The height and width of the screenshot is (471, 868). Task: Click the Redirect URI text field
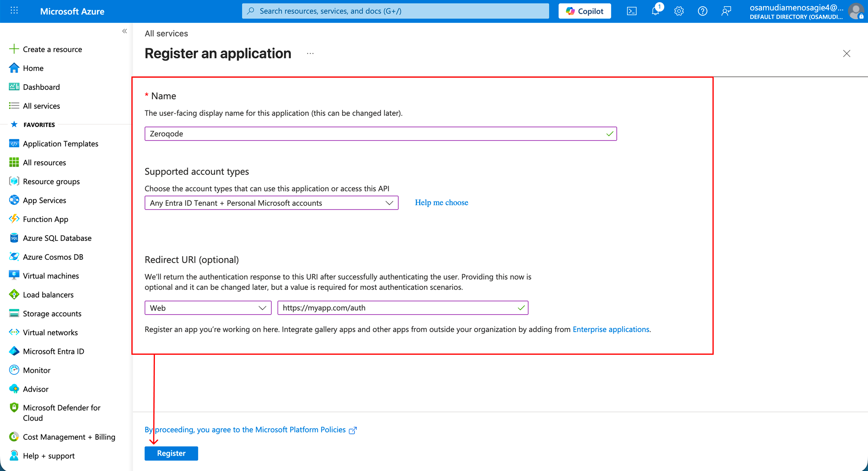click(398, 308)
